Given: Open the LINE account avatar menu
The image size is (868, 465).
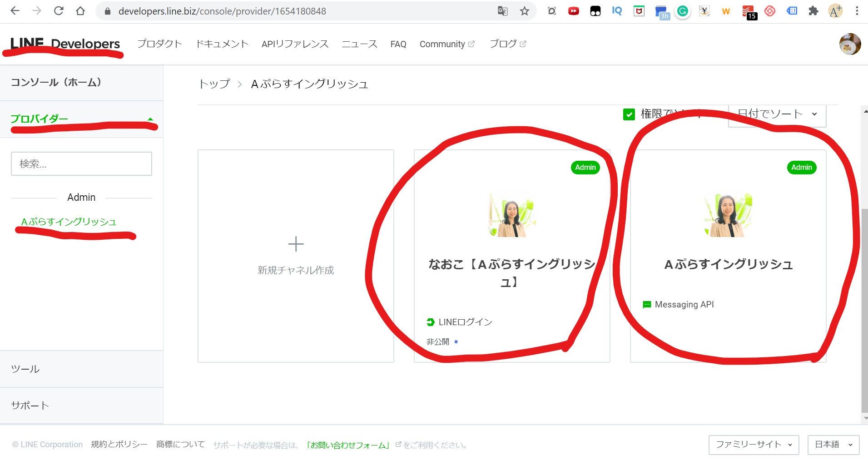Looking at the screenshot, I should pos(850,44).
